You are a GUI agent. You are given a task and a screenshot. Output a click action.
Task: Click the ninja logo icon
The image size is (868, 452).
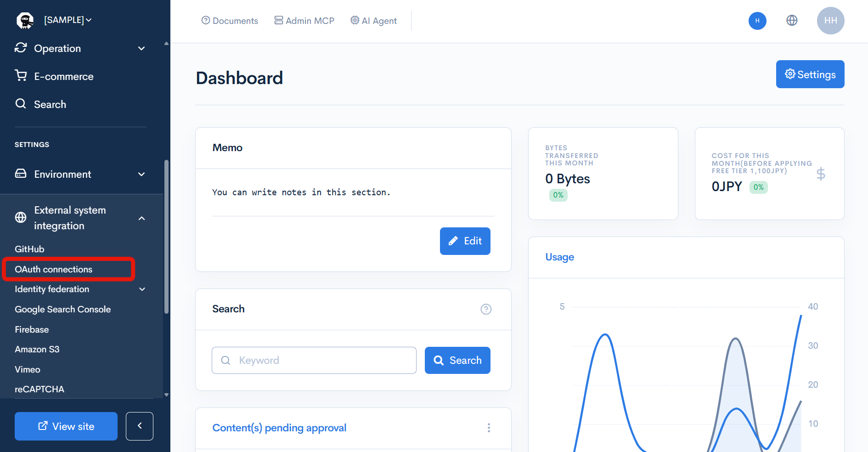25,20
